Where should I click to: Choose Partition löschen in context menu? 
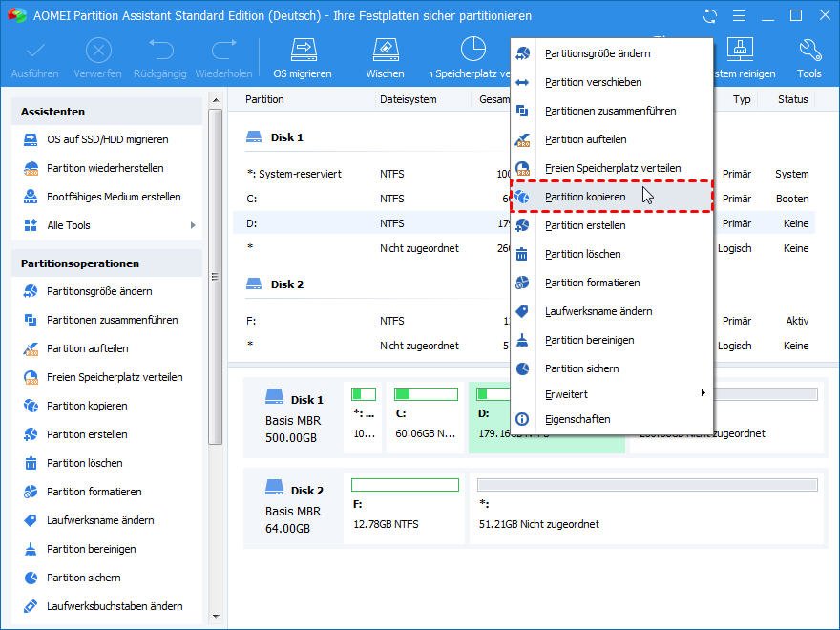coord(612,254)
